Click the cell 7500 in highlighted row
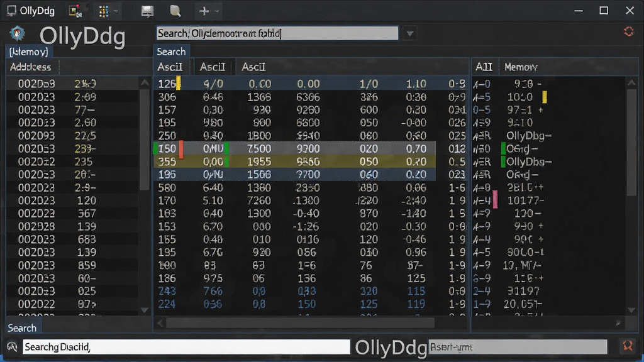Image resolution: width=644 pixels, height=362 pixels. [x=259, y=148]
